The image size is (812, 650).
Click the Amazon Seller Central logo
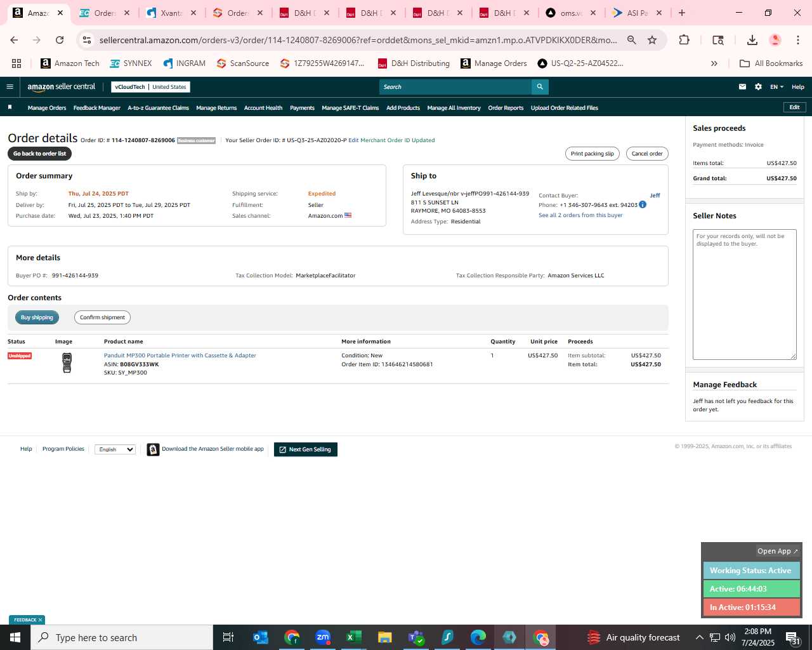(62, 87)
